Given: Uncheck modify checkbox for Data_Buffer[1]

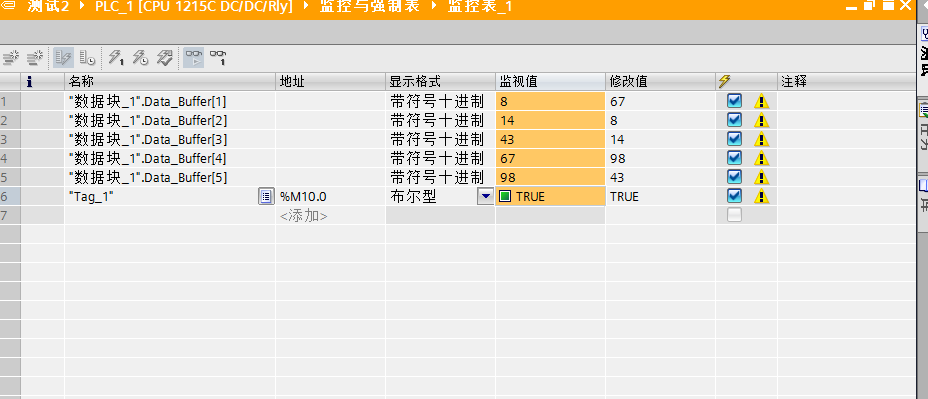Looking at the screenshot, I should click(734, 101).
